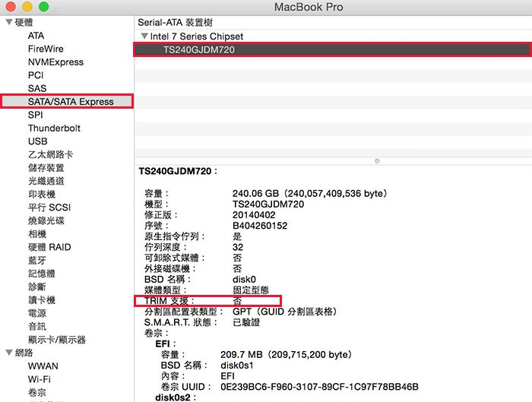Viewport: 532px width, 402px height.
Task: Click the EFI volume UUID value
Action: point(319,387)
